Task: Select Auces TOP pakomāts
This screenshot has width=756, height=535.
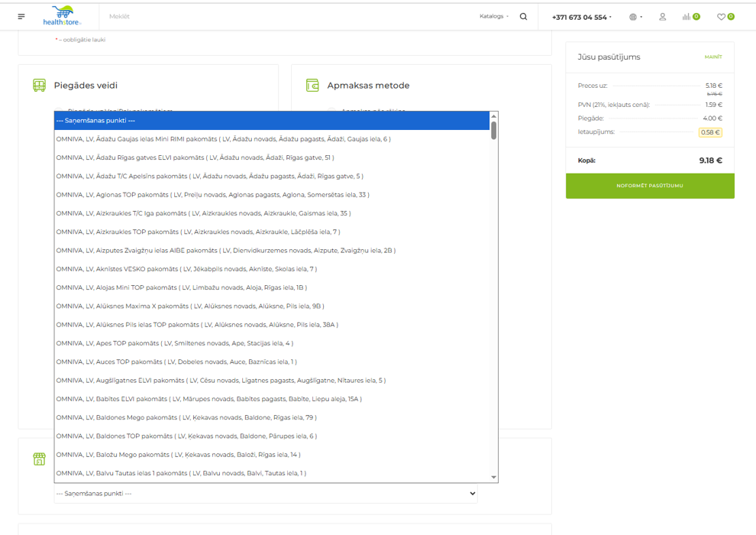Action: 272,362
